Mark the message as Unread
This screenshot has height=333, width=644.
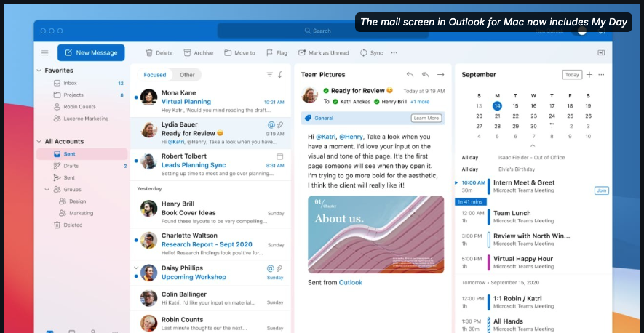pos(323,53)
